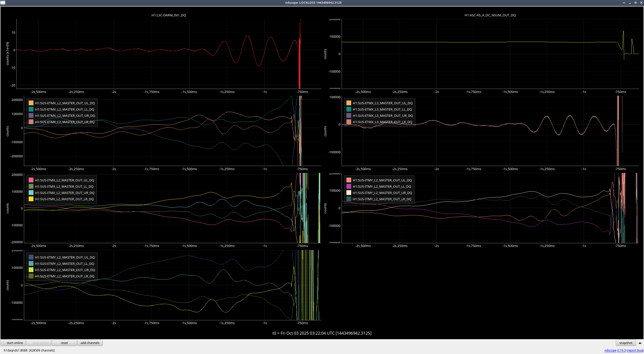The width and height of the screenshot is (644, 354).
Task: Click ITMX_L2 LR yellow legend swatch
Action: [31, 199]
